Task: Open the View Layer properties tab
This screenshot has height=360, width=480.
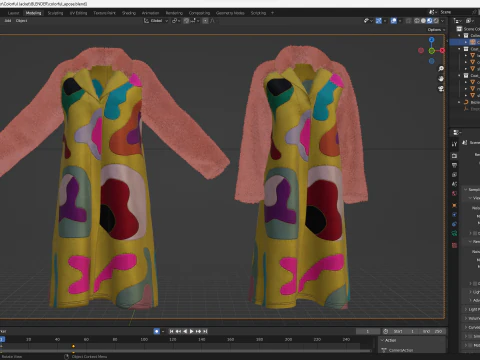Action: tap(454, 174)
